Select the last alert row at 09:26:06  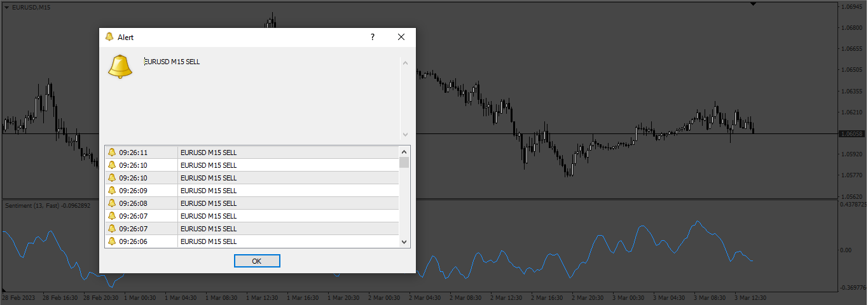(x=252, y=241)
